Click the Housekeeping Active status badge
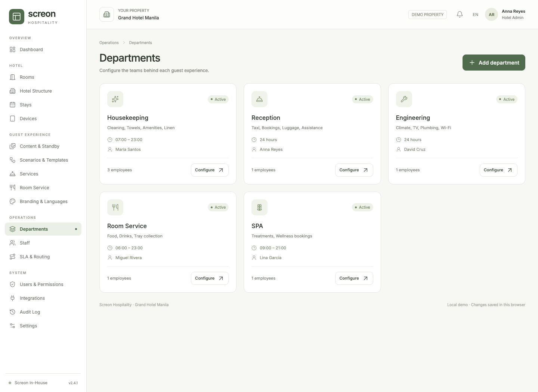This screenshot has width=538, height=392. click(218, 99)
